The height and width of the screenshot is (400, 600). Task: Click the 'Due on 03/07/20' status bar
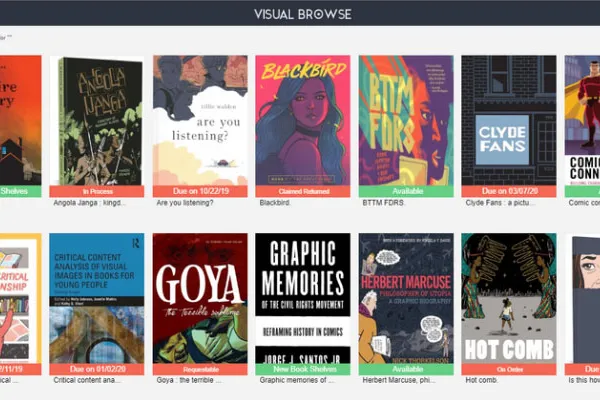coord(509,191)
